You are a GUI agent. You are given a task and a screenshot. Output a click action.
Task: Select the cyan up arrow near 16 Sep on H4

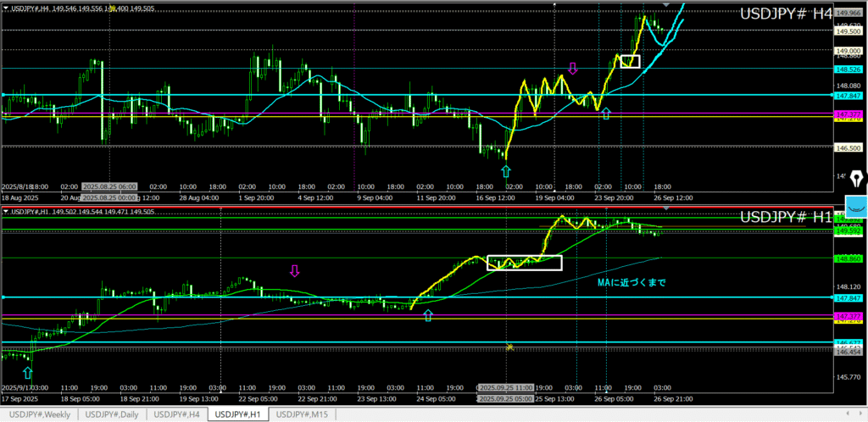pyautogui.click(x=506, y=172)
